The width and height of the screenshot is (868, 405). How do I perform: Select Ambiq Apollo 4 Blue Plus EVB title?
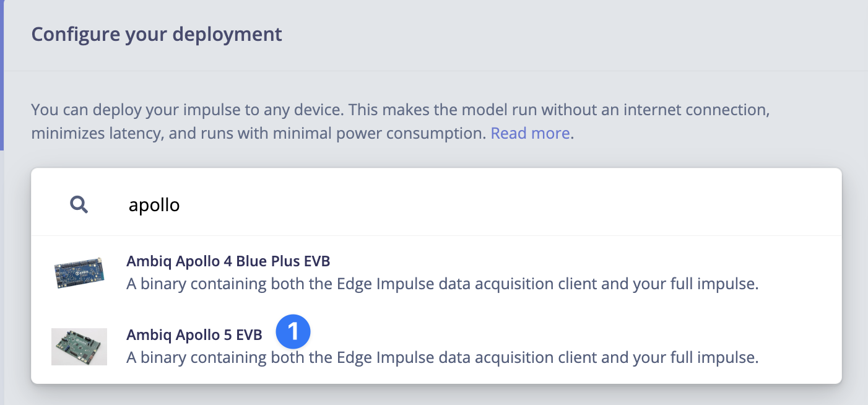(228, 261)
